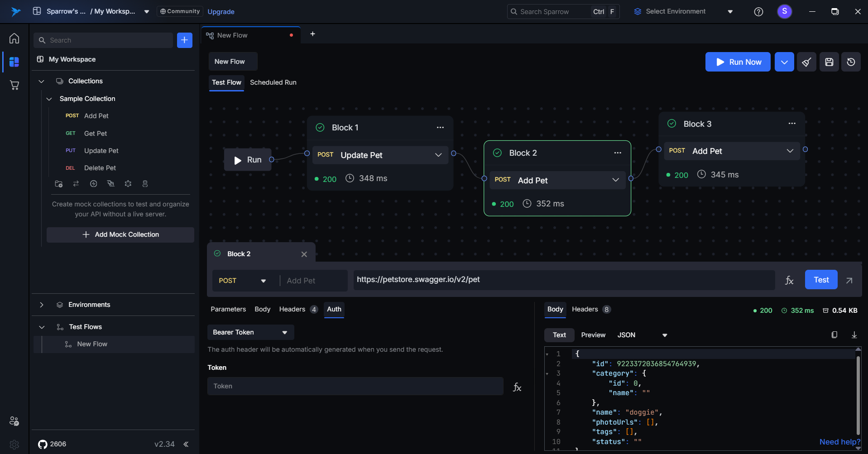Click the Token input field
The height and width of the screenshot is (454, 868).
[x=355, y=386]
